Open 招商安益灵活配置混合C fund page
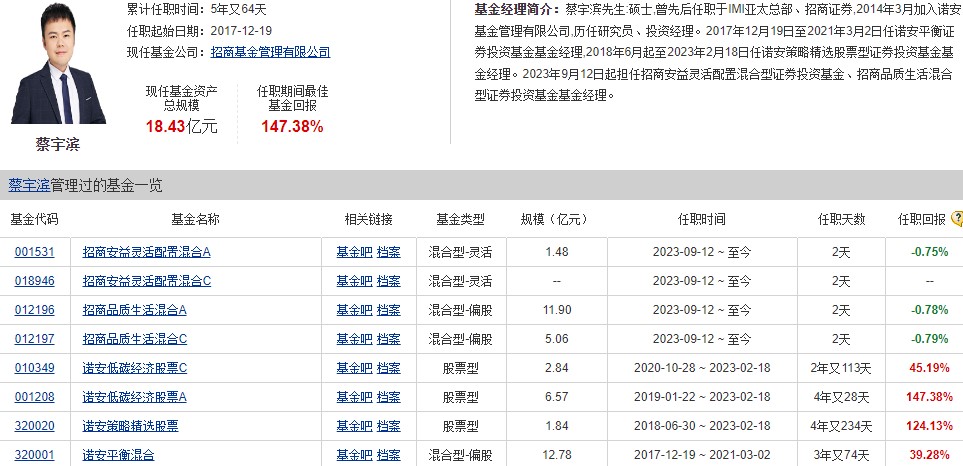Screen dimensions: 963x466 click(x=147, y=281)
